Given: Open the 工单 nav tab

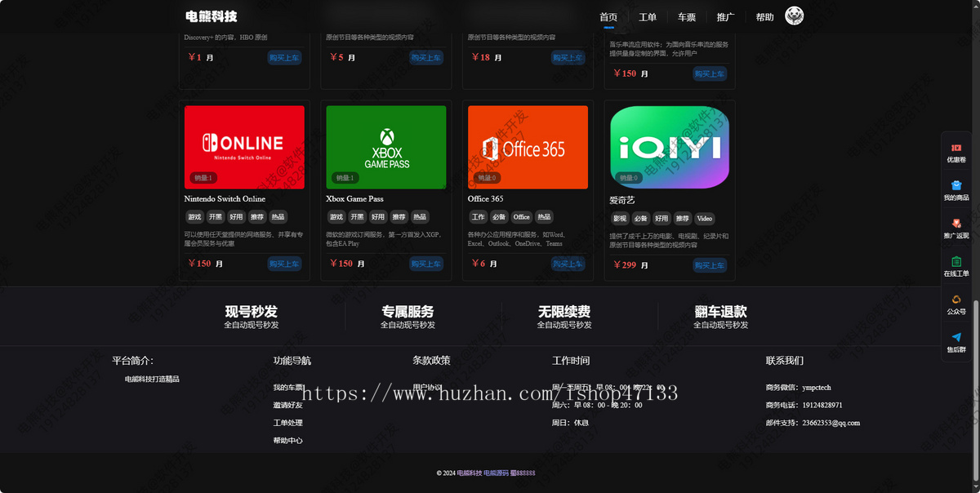Looking at the screenshot, I should (x=648, y=17).
